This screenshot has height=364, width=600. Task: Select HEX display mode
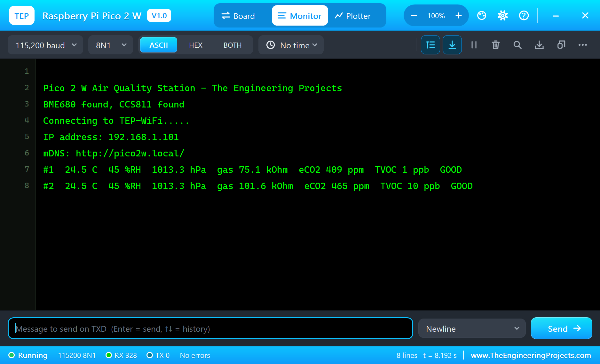click(196, 45)
